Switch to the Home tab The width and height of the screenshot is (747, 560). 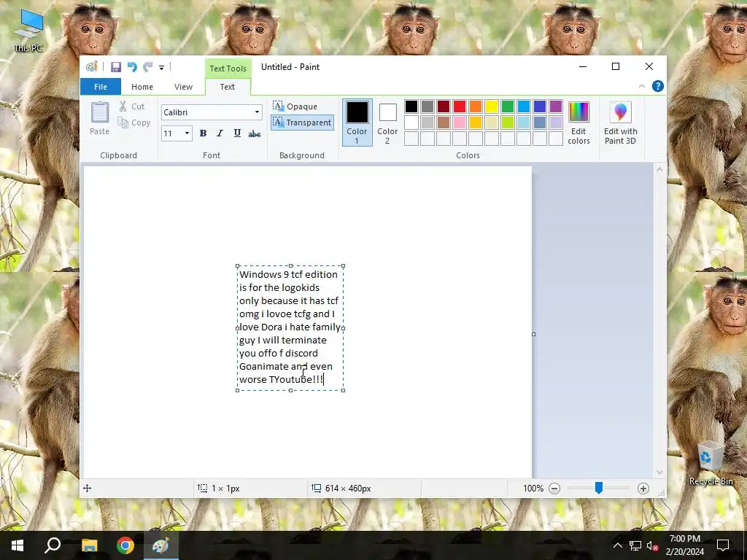click(x=142, y=87)
